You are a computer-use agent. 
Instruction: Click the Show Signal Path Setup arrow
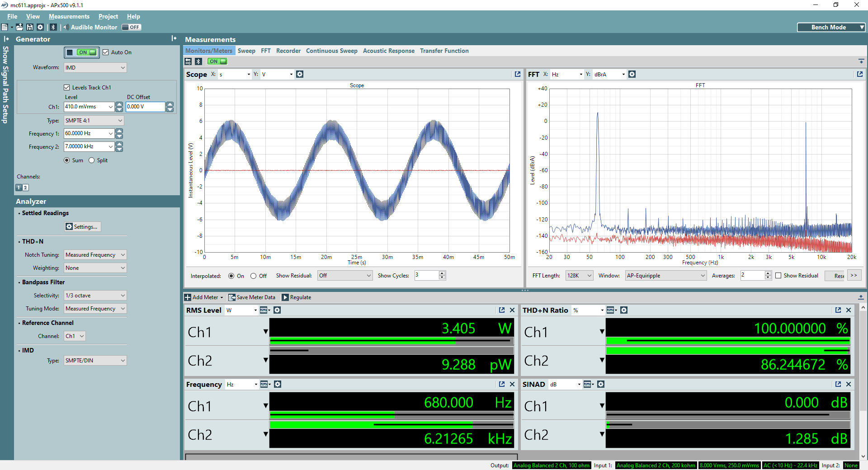pyautogui.click(x=6, y=39)
